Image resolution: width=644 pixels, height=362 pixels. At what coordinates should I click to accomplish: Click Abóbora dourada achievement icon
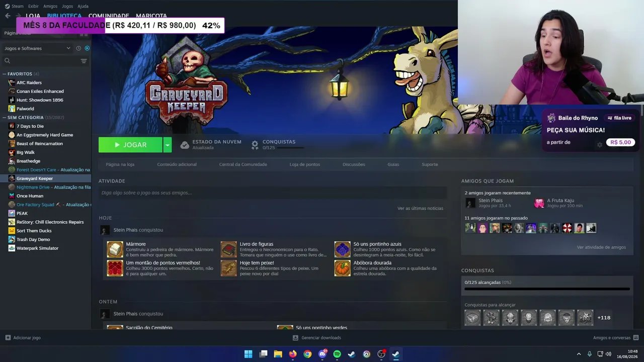[x=342, y=268]
